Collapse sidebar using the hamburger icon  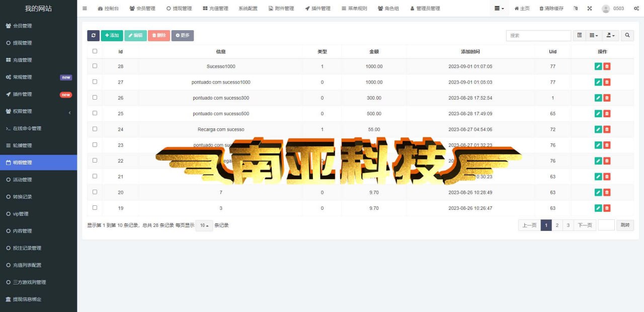pyautogui.click(x=85, y=9)
